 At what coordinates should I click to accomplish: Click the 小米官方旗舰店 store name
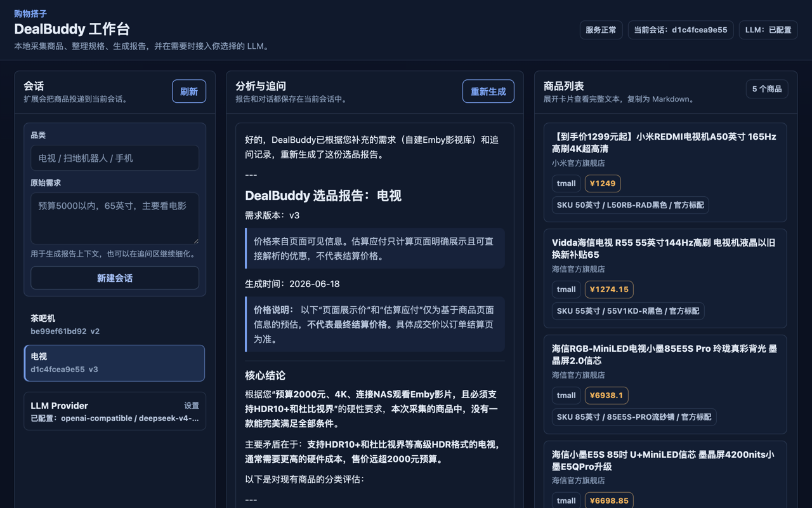[x=579, y=163]
